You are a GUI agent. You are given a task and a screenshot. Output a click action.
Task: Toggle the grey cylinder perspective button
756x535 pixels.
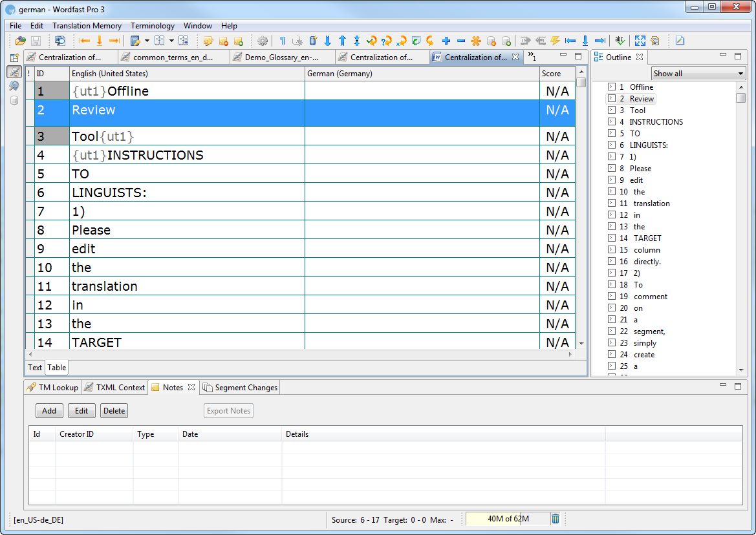[x=14, y=100]
